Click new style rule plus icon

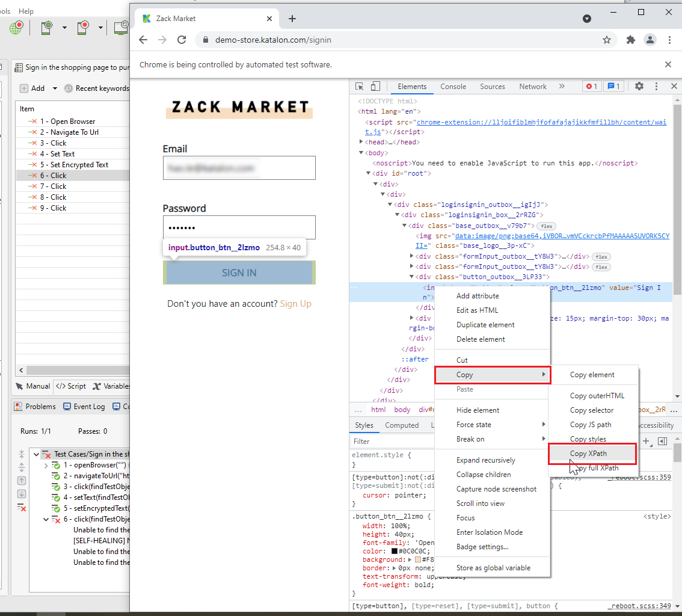tap(647, 442)
